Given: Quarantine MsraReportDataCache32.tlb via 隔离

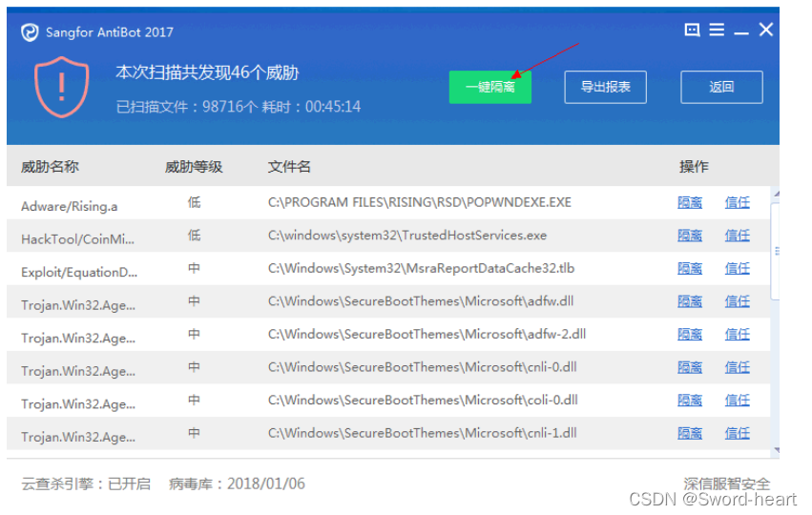Looking at the screenshot, I should pos(690,269).
